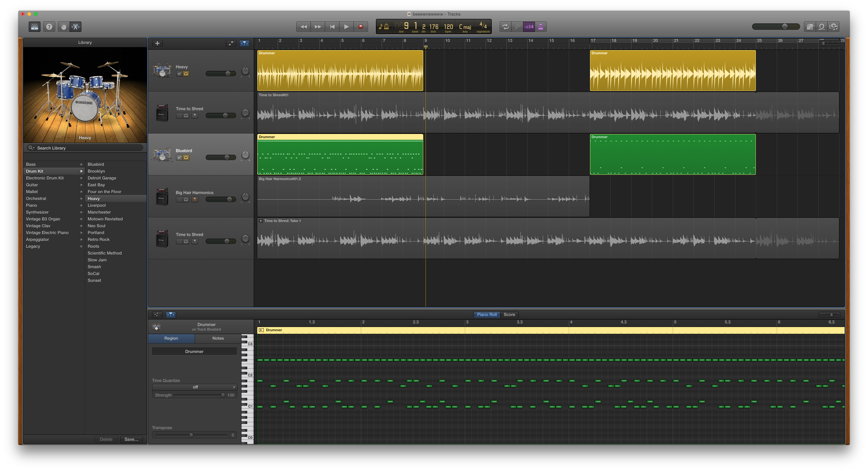Toggle the Editors scissors button
Image resolution: width=868 pixels, height=471 pixels.
tap(76, 27)
